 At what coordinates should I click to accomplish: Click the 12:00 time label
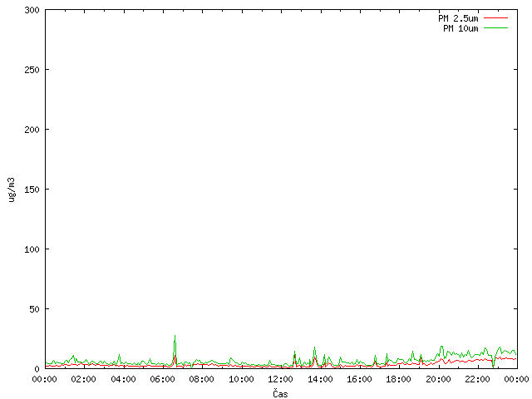(280, 379)
